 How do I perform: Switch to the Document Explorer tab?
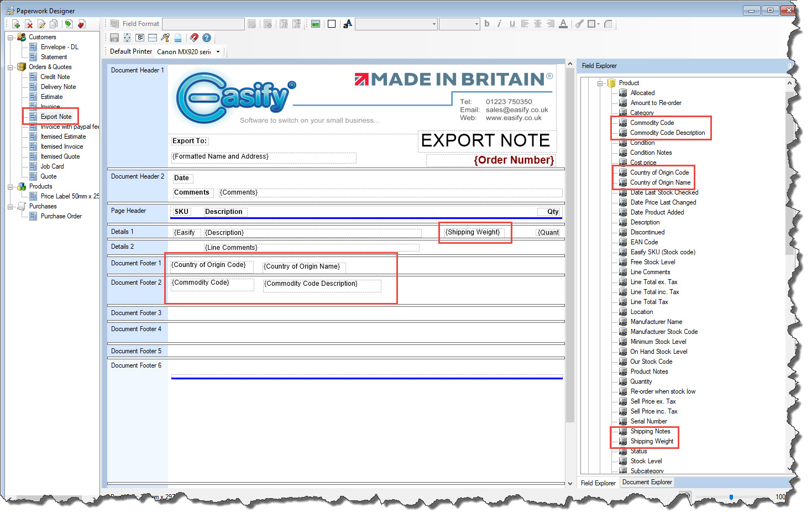(647, 482)
